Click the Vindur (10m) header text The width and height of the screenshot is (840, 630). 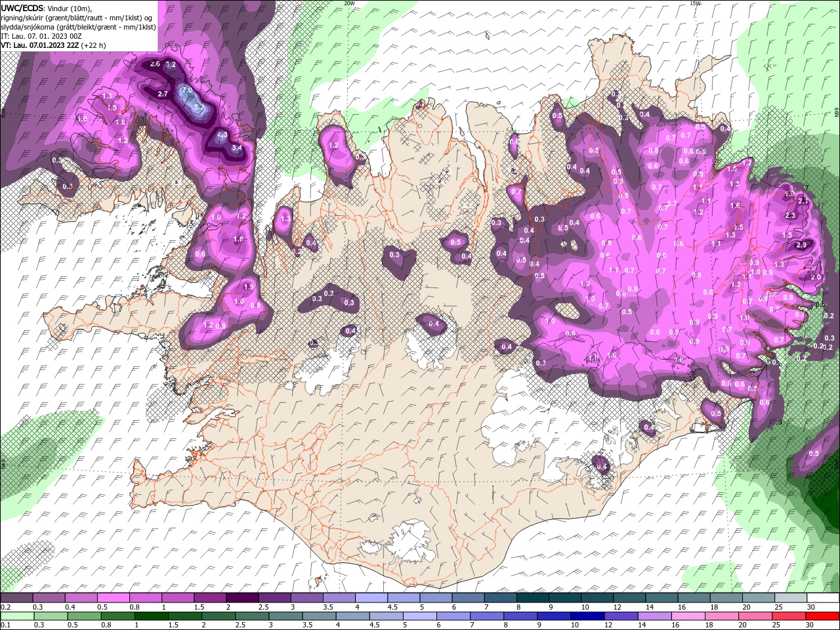(70, 8)
